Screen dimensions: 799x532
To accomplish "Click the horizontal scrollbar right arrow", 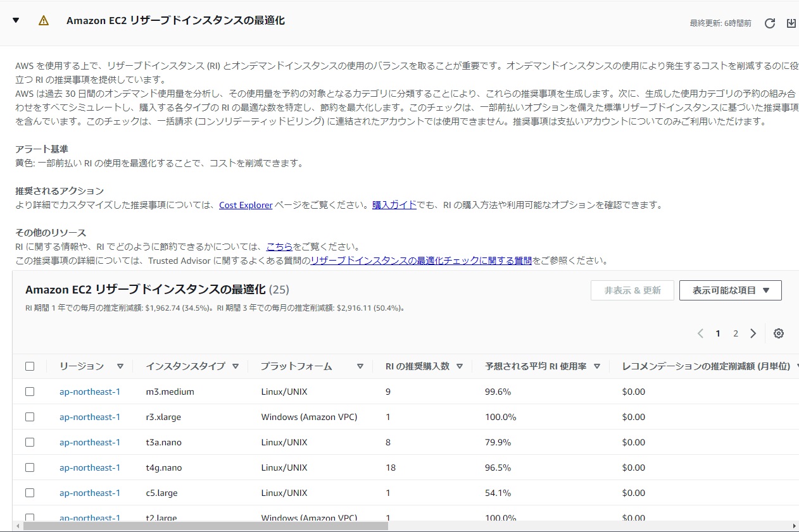I will tap(794, 526).
